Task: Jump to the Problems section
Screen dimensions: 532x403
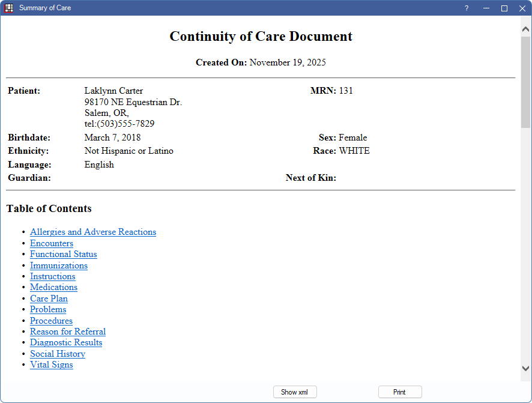Action: coord(48,309)
